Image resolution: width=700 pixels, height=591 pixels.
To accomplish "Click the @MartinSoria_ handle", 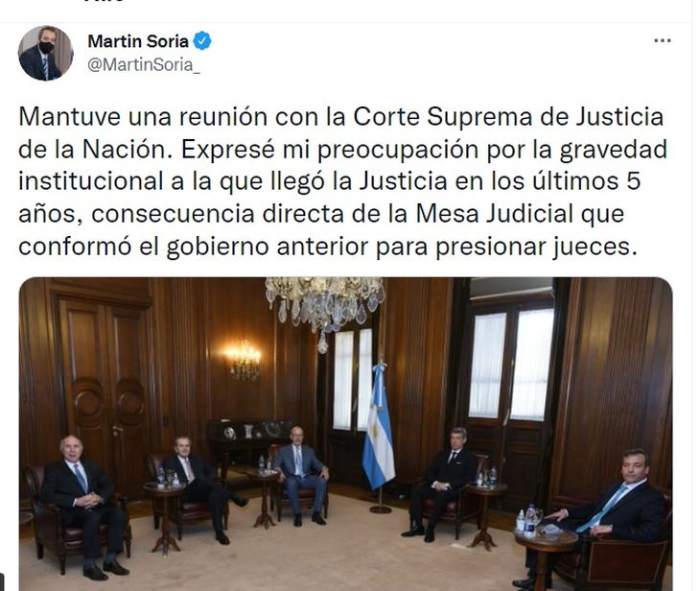I will click(x=143, y=65).
